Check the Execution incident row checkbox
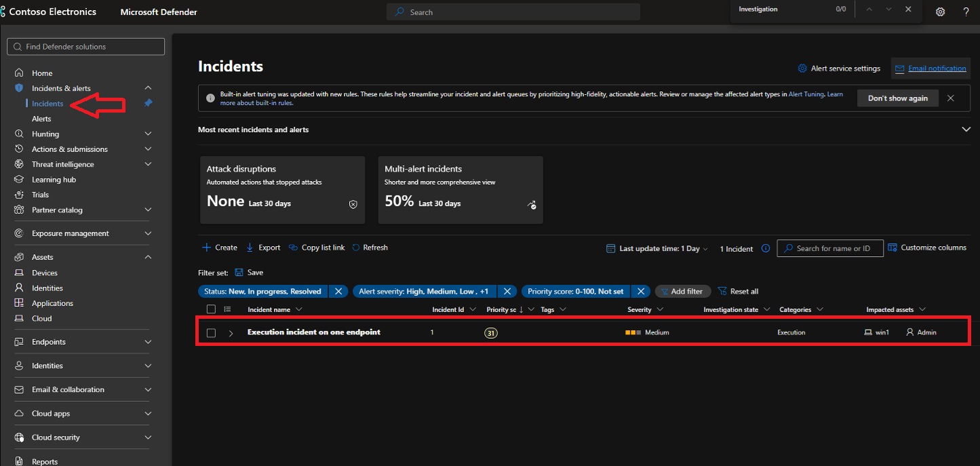The height and width of the screenshot is (466, 980). coord(211,333)
